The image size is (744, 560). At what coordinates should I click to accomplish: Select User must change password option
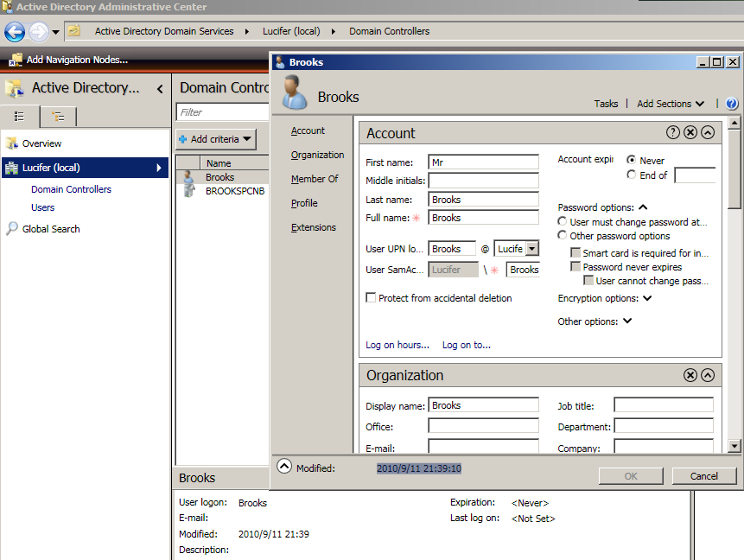(563, 221)
